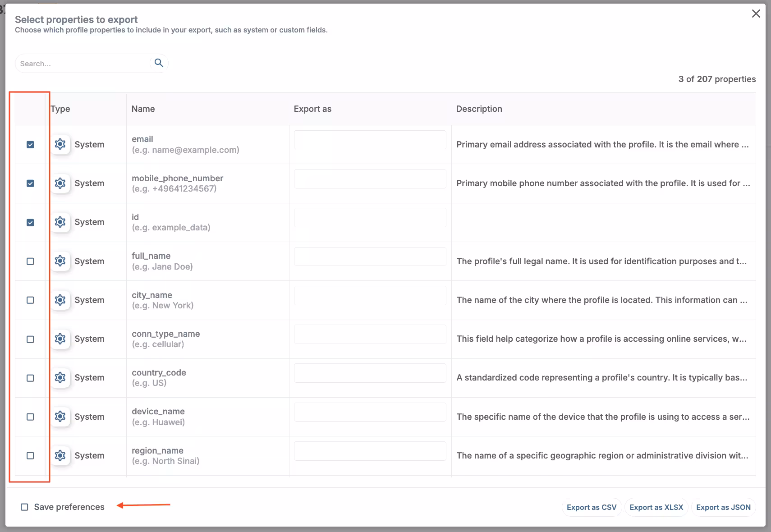The image size is (771, 532).
Task: Click the gear icon beside mobile_phone_number
Action: point(60,183)
